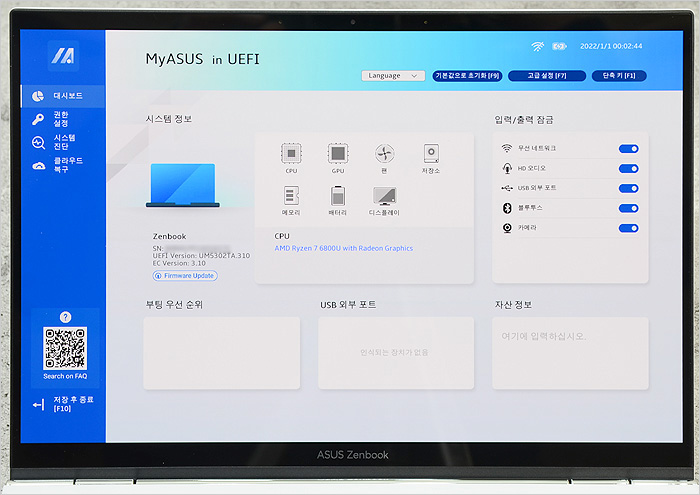Click the Zenbook laptop image

(183, 185)
